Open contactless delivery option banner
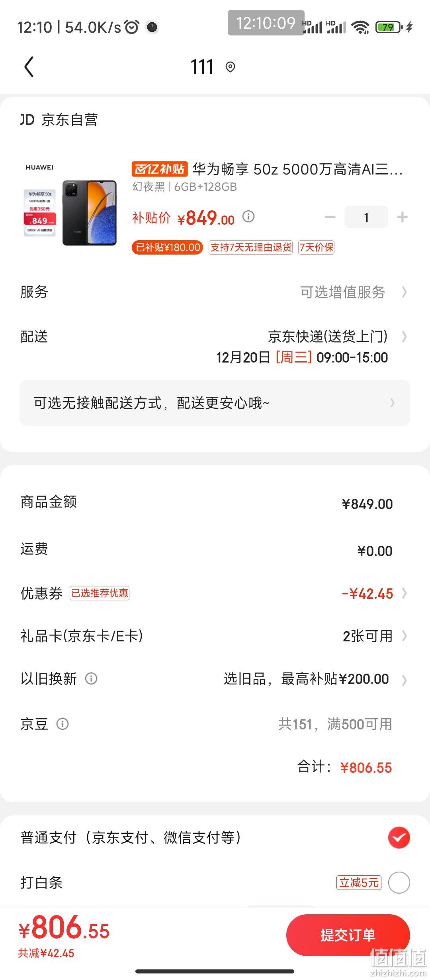430x980 pixels. [x=215, y=403]
